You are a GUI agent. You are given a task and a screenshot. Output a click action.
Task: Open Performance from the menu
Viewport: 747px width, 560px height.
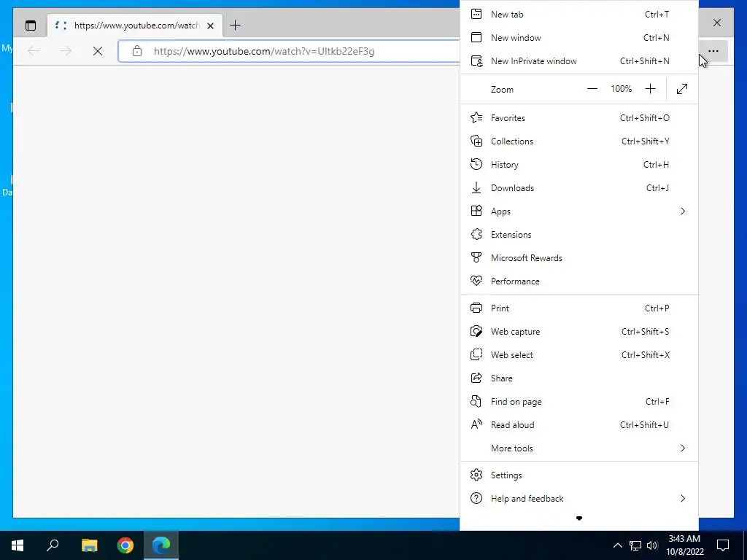click(578, 281)
